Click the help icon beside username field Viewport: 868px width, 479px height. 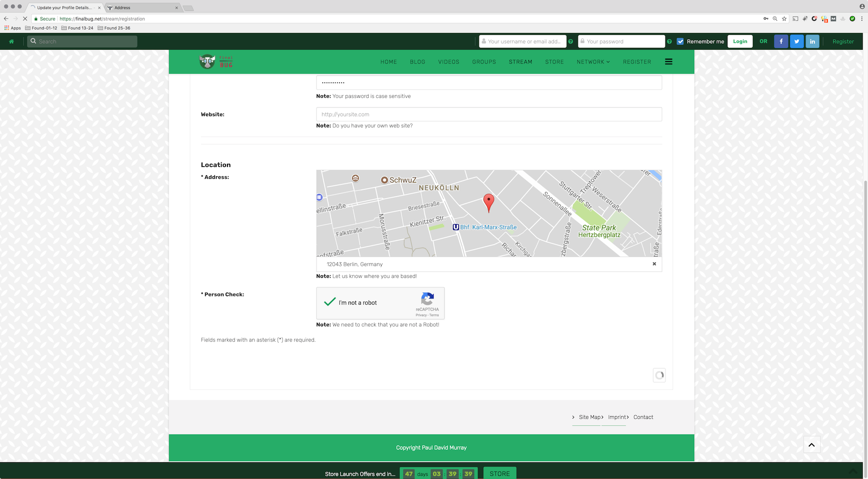(x=571, y=42)
